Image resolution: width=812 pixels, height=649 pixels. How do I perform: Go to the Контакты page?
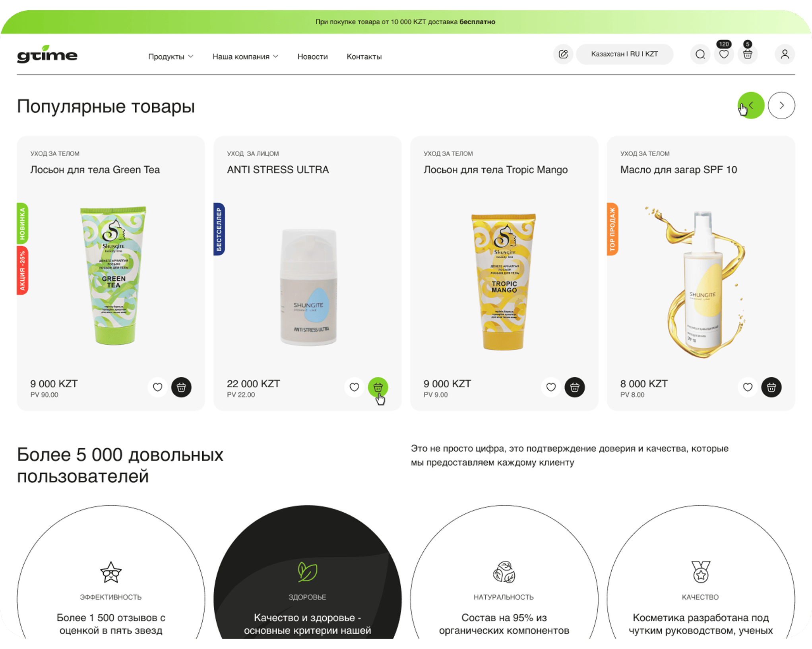pyautogui.click(x=364, y=56)
